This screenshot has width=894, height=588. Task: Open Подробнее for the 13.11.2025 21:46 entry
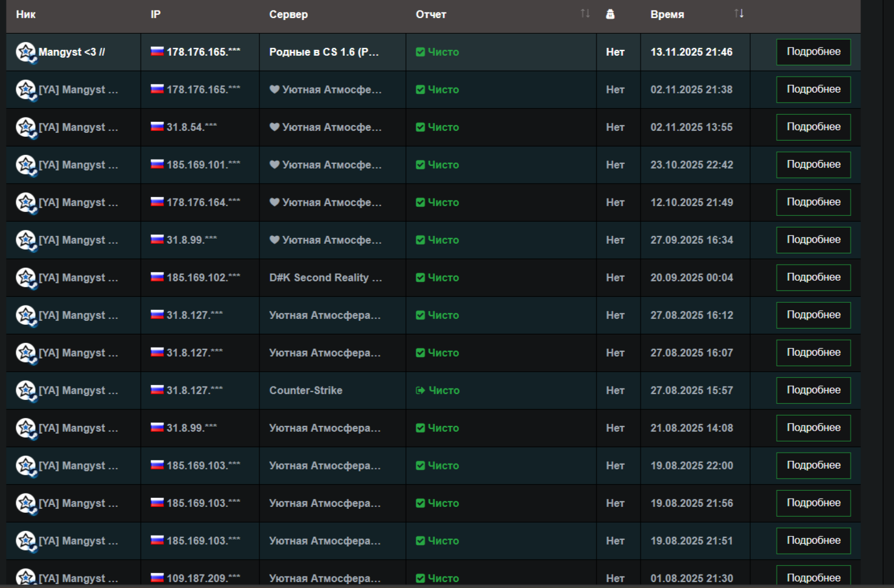pyautogui.click(x=813, y=52)
